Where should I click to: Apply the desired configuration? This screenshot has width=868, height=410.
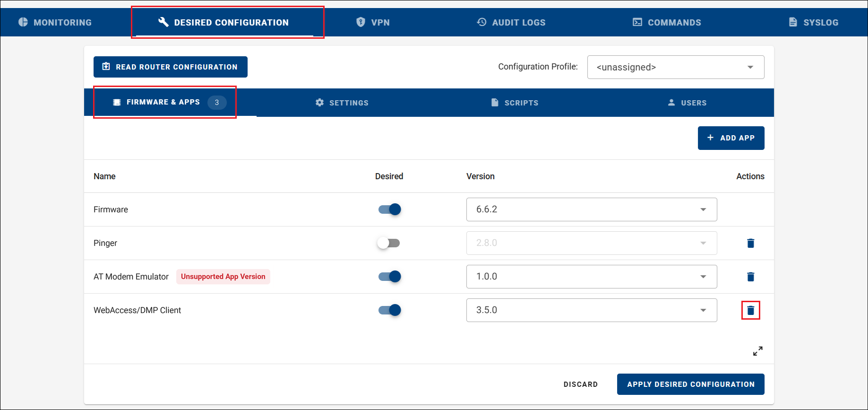tap(691, 384)
